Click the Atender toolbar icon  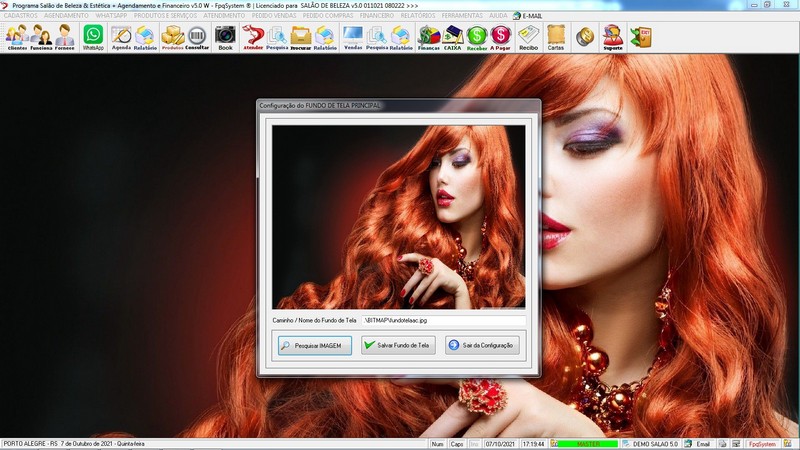pyautogui.click(x=253, y=37)
